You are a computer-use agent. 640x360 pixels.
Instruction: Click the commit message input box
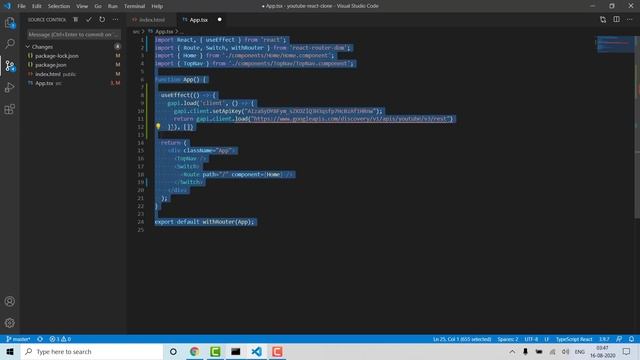(74, 35)
